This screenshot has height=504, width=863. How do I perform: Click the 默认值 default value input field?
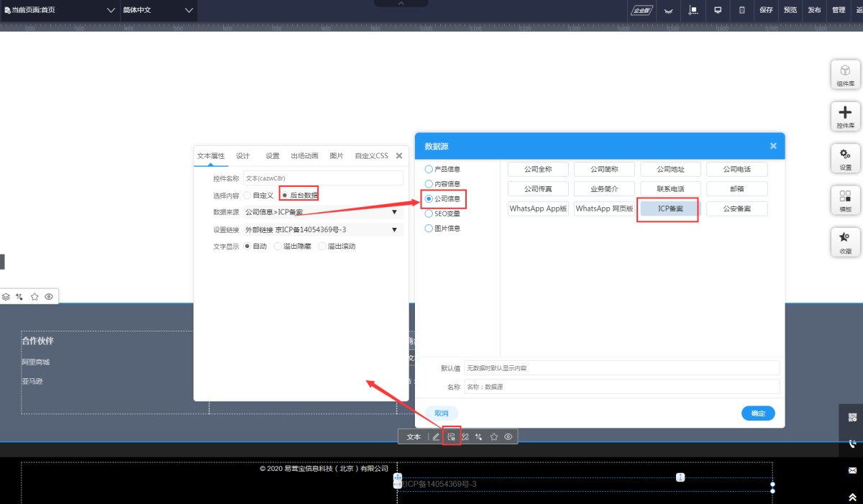click(x=621, y=367)
